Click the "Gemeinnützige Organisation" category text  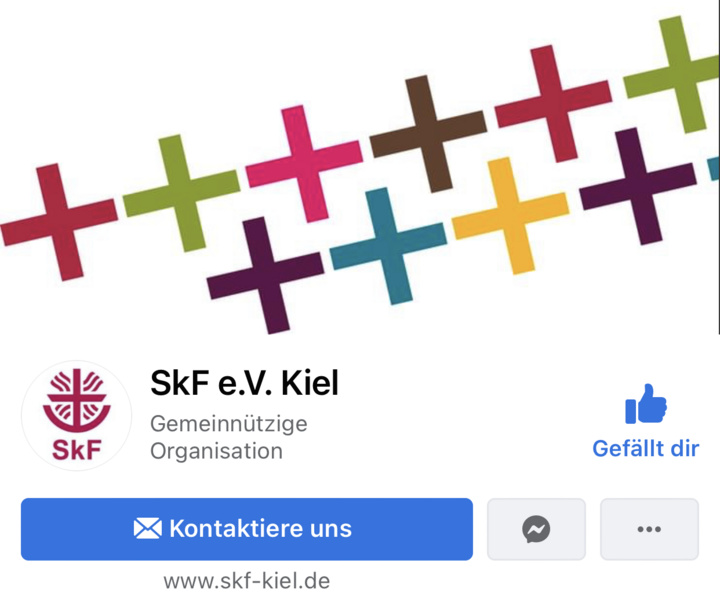[x=229, y=437]
